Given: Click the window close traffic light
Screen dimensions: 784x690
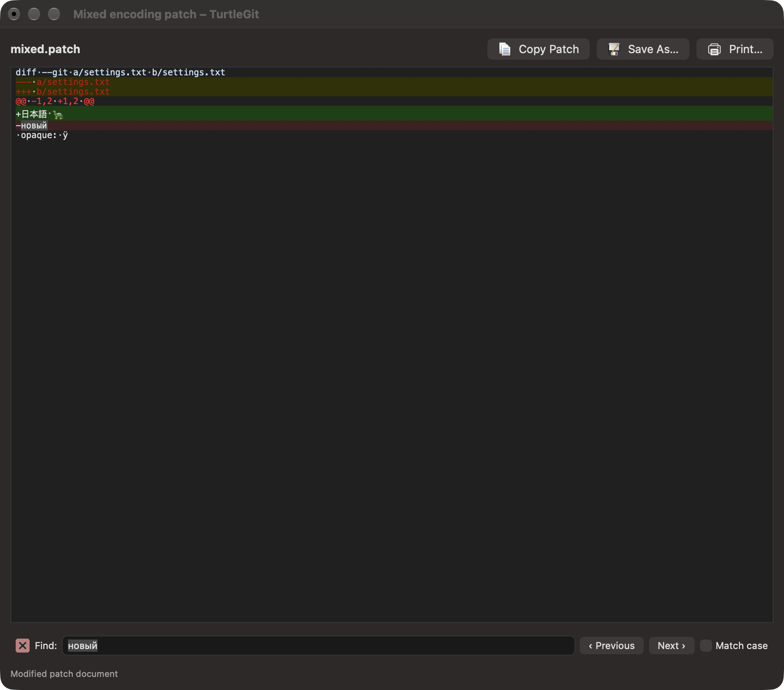Looking at the screenshot, I should click(x=14, y=14).
